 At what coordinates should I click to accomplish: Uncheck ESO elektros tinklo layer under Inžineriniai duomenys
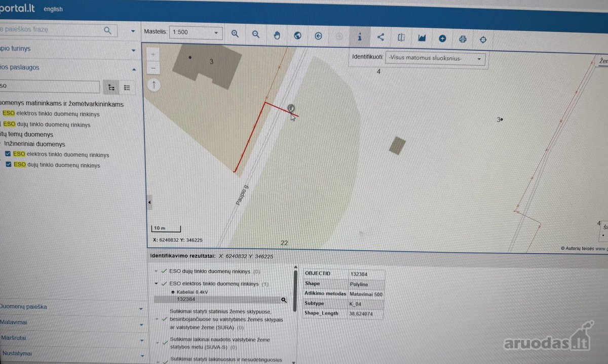point(8,154)
